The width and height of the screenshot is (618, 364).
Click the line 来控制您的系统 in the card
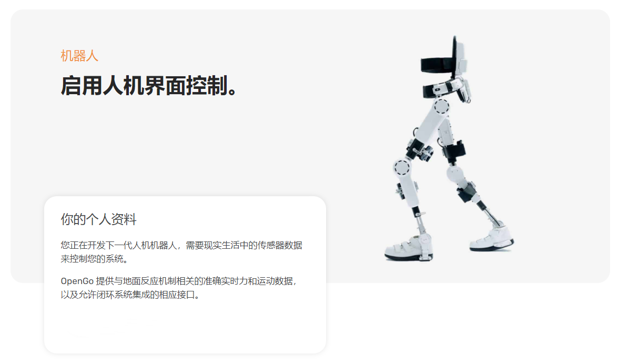pyautogui.click(x=94, y=259)
